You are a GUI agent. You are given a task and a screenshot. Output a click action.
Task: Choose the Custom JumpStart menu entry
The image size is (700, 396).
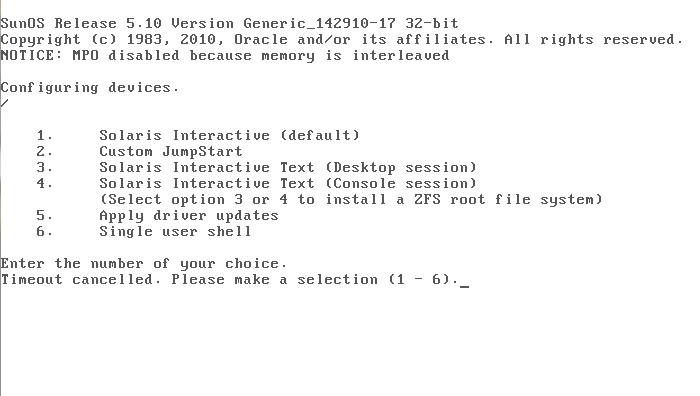171,151
